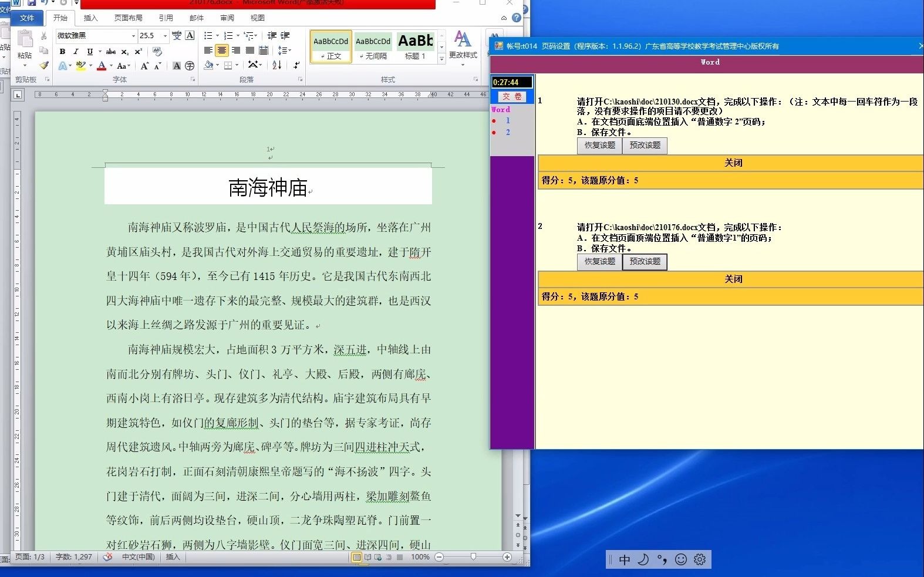
Task: Click the text highlight color button
Action: (81, 66)
